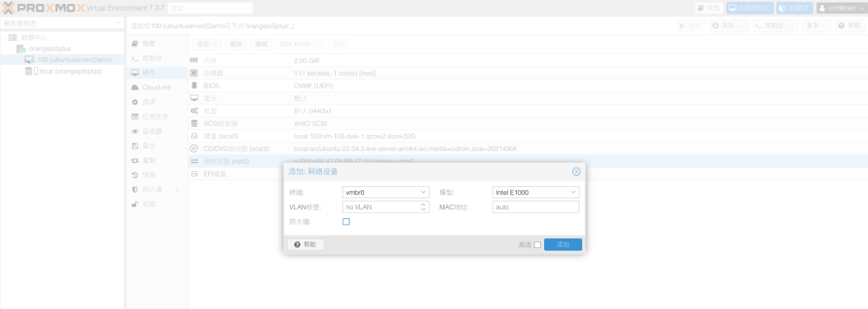The width and height of the screenshot is (868, 309).
Task: Enable the 防火墙 checkbox in dialog
Action: 346,222
